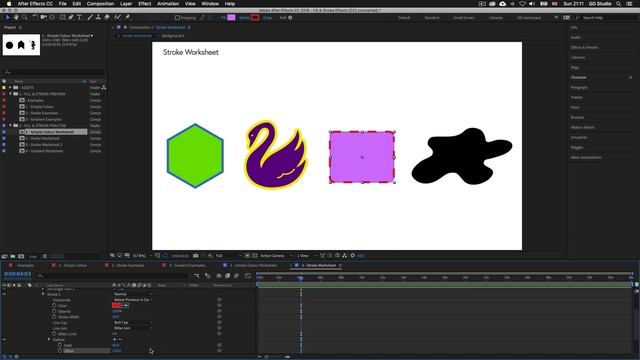Image resolution: width=640 pixels, height=360 pixels.
Task: Collapse the FILL & STROKE PREVIEW folder
Action: click(x=10, y=94)
